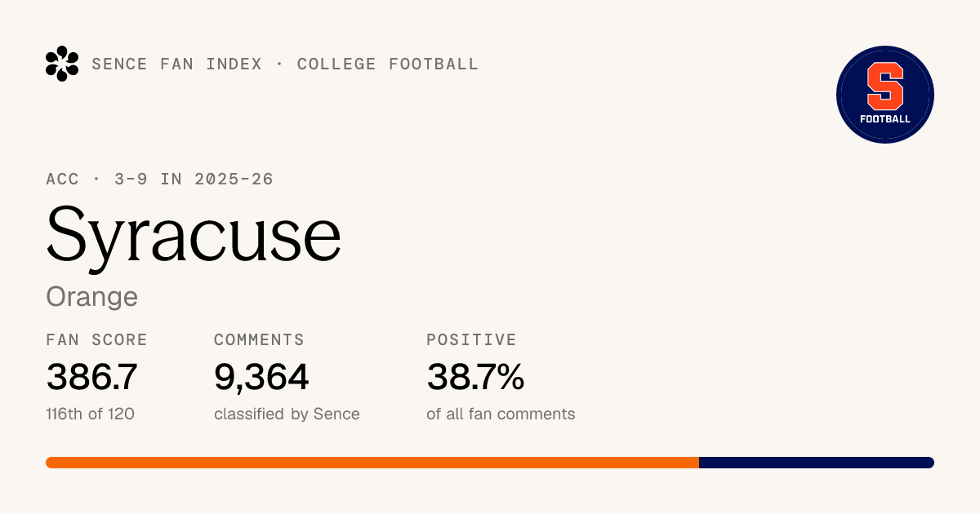The image size is (980, 514).
Task: Click the COLLEGE FOOTBALL header label
Action: click(x=388, y=64)
